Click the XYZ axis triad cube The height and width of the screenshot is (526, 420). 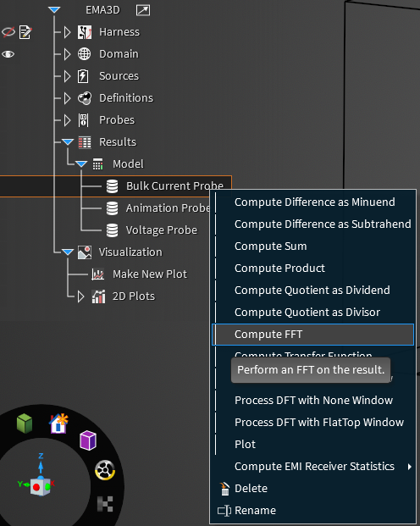pyautogui.click(x=41, y=485)
